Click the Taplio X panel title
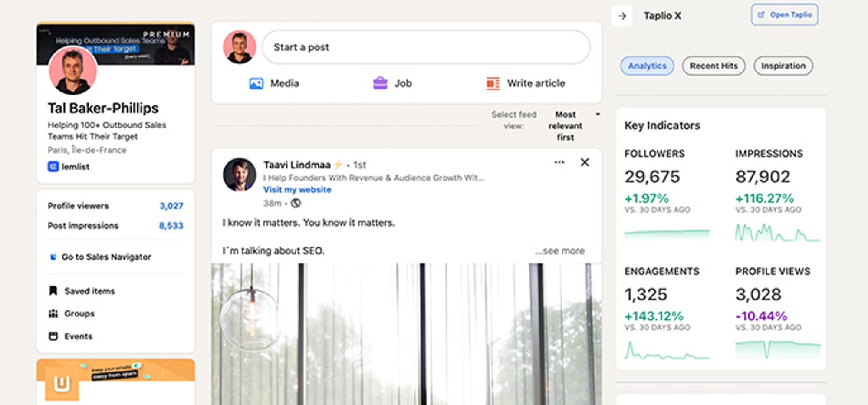Viewport: 868px width, 405px height. 662,16
